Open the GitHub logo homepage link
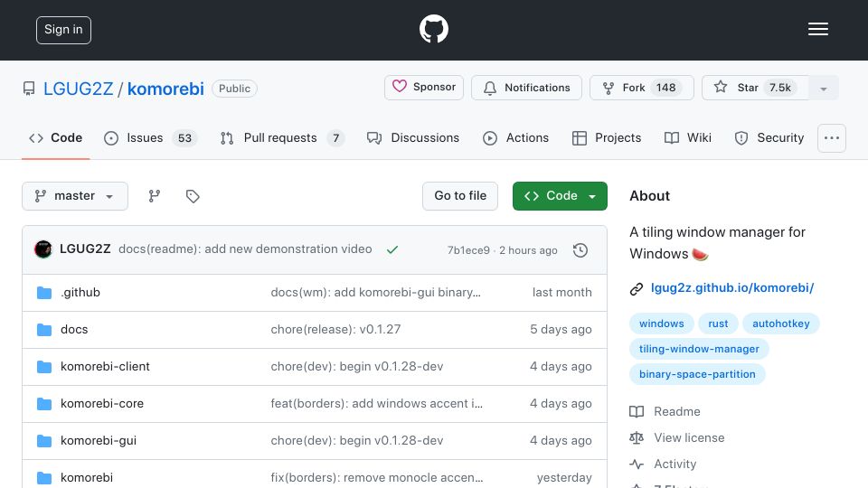The height and width of the screenshot is (488, 868). coord(433,29)
